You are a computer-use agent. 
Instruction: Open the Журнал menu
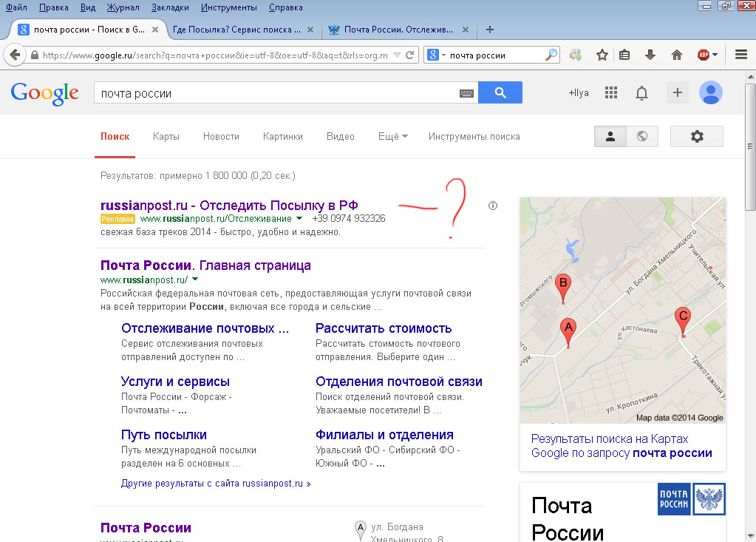pos(123,7)
